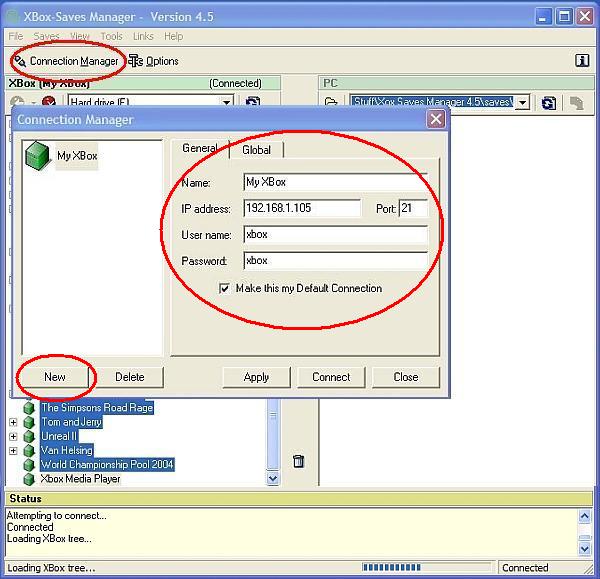Select World Championship Pool 2004 entry
Image resolution: width=600 pixels, height=579 pixels.
click(x=108, y=465)
